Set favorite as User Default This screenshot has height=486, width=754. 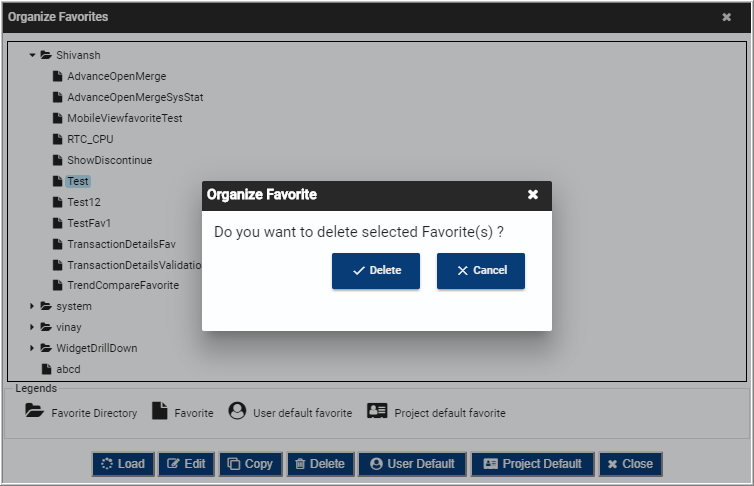pyautogui.click(x=412, y=464)
